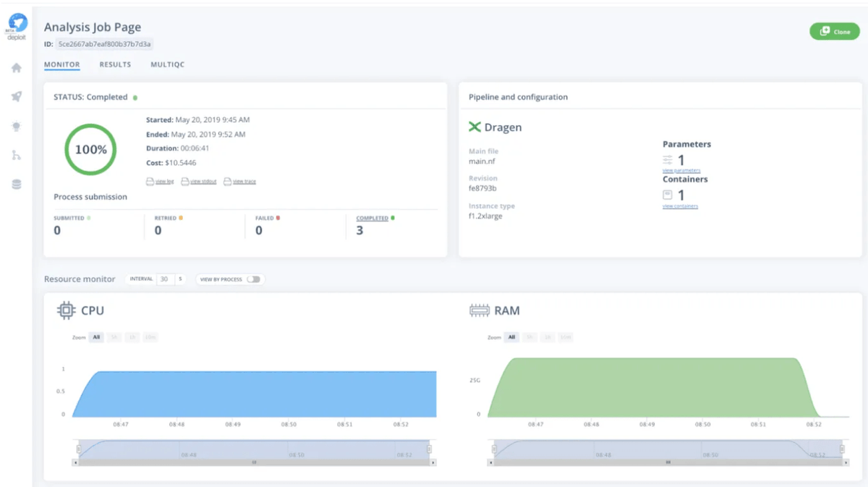Click the Dragen pipeline logo icon
Viewport: 868px width, 487px height.
coord(475,127)
